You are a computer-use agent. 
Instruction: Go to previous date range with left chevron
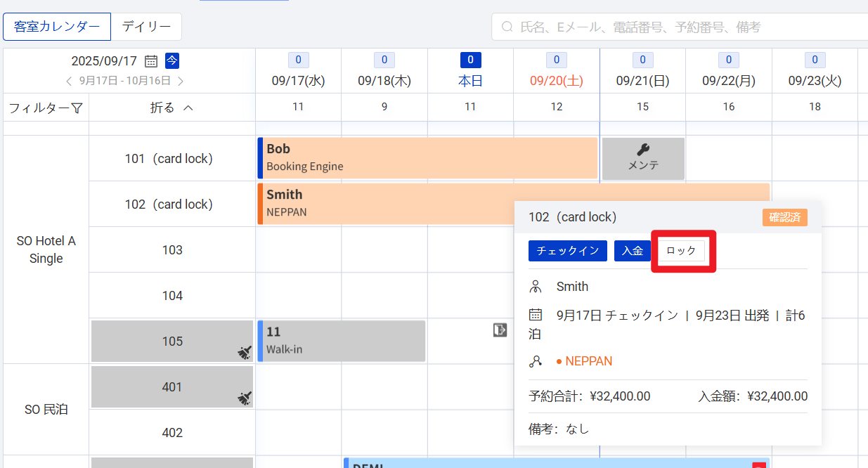click(69, 81)
